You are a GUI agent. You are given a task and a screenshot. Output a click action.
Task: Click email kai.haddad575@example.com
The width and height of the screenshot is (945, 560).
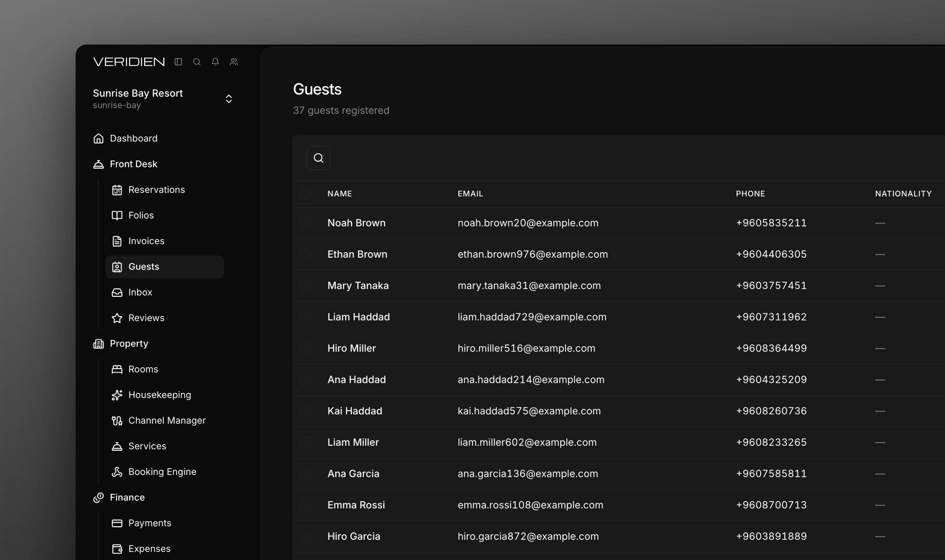tap(529, 411)
